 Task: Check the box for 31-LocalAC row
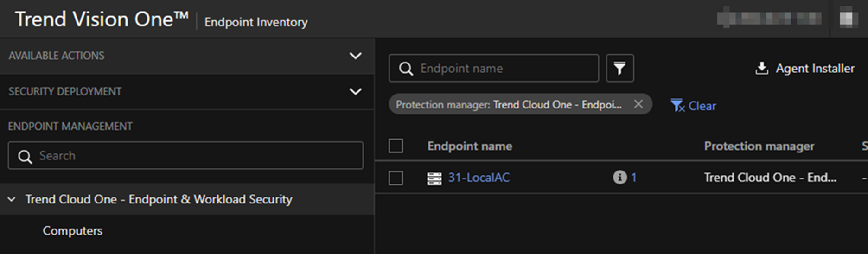[x=396, y=178]
